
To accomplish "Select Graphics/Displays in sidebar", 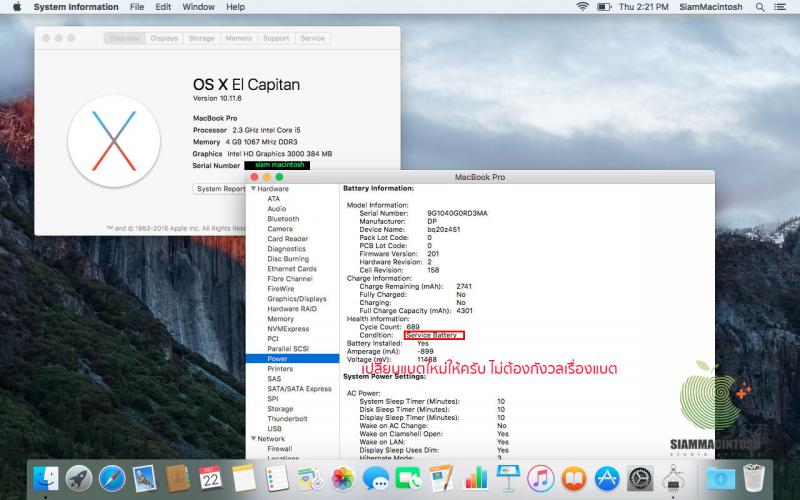I will pos(296,298).
